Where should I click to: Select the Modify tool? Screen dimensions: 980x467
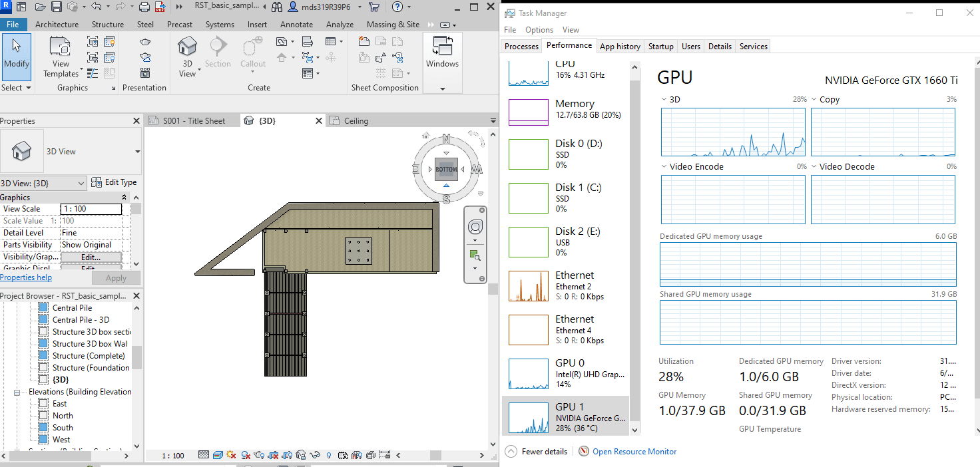click(17, 57)
